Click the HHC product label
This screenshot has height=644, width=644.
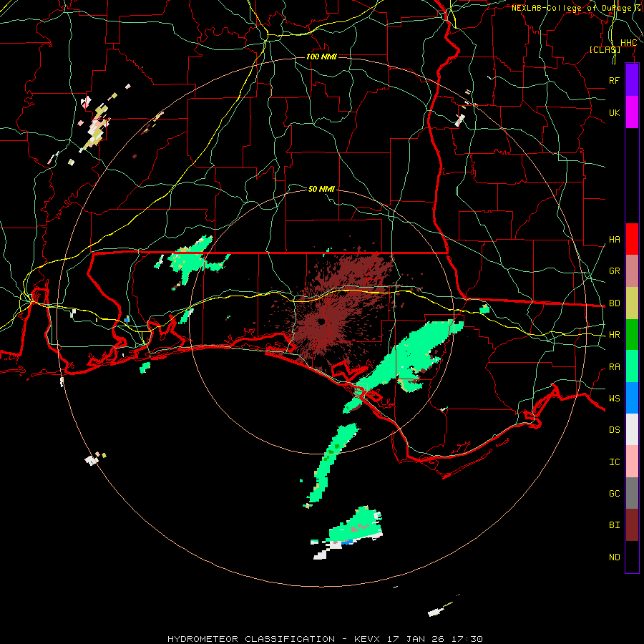(628, 43)
